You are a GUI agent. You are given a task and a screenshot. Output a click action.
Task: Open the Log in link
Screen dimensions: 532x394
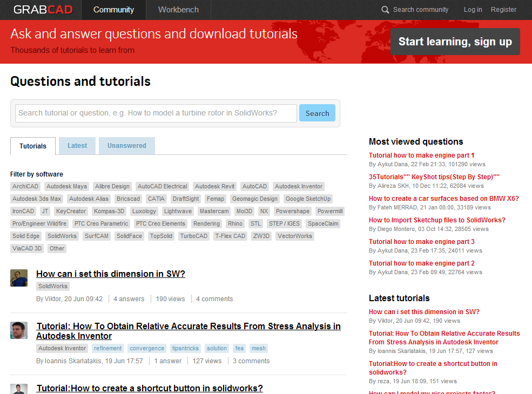point(473,10)
